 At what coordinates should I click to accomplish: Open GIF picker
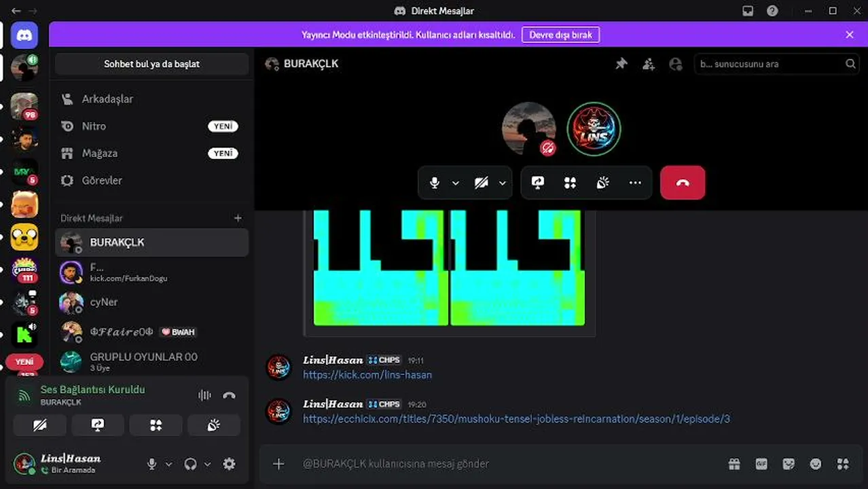point(761,464)
